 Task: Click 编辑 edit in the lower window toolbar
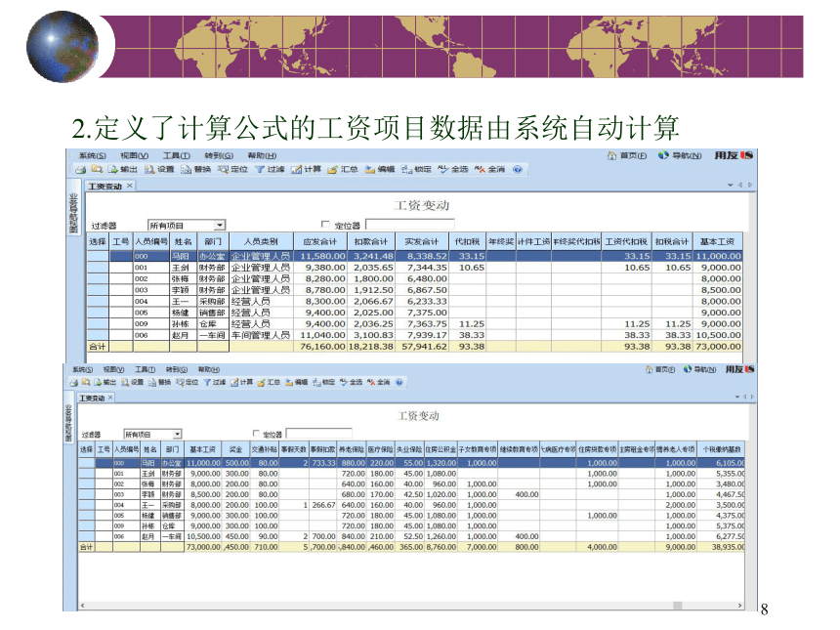coord(296,383)
